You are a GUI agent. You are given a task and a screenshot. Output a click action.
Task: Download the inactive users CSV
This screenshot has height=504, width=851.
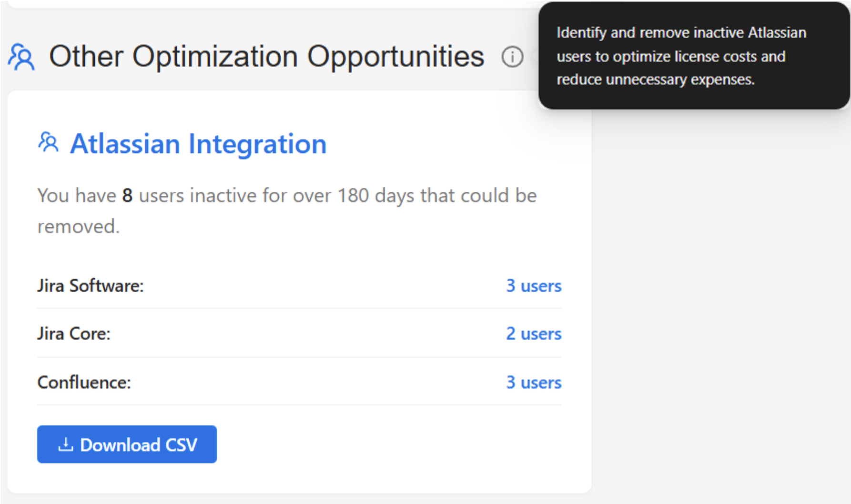point(127,444)
